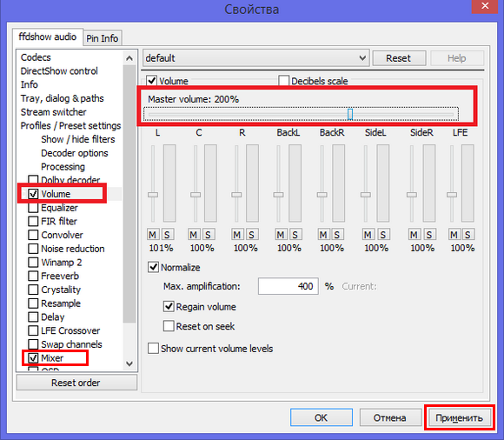The height and width of the screenshot is (440, 504).
Task: Mute the BackR channel
Action: [x=323, y=235]
